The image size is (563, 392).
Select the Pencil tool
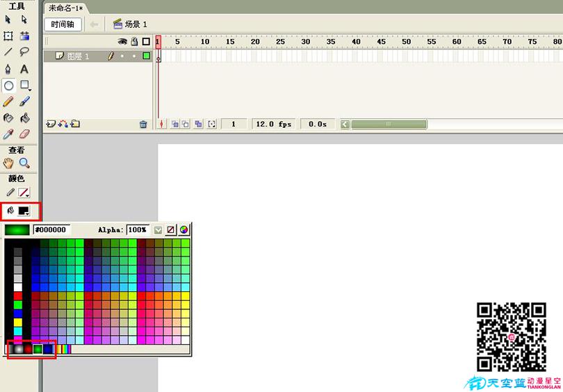click(x=8, y=101)
